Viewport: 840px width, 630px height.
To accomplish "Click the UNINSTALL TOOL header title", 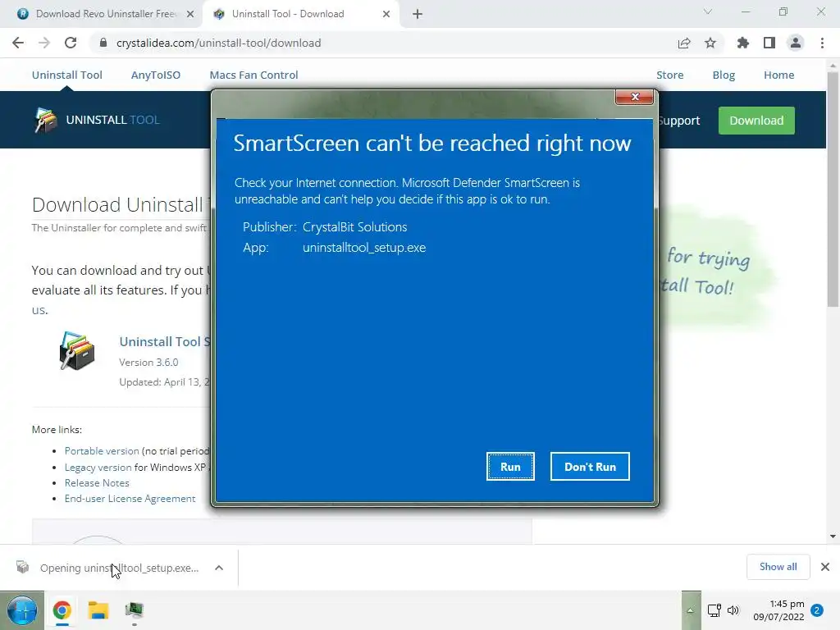I will (x=112, y=120).
